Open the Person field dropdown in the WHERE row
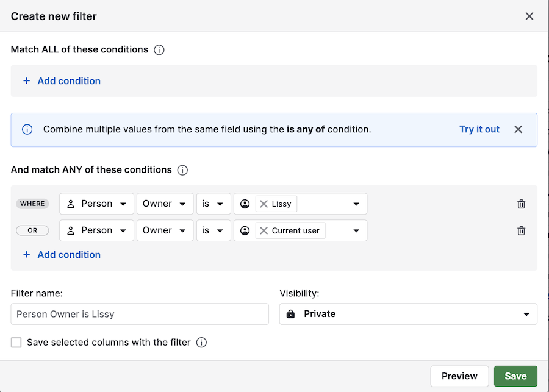Screen dimensions: 549x392 tap(96, 204)
